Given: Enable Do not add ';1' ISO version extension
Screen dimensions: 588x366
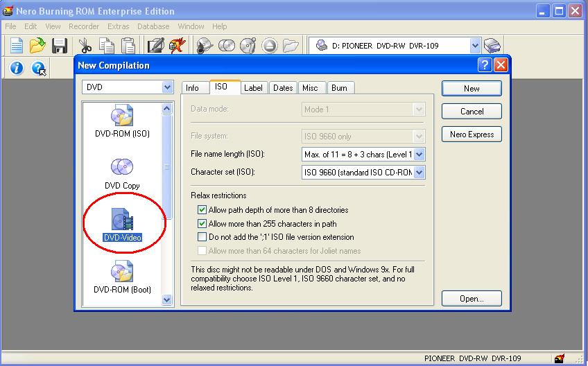Looking at the screenshot, I should pyautogui.click(x=202, y=237).
